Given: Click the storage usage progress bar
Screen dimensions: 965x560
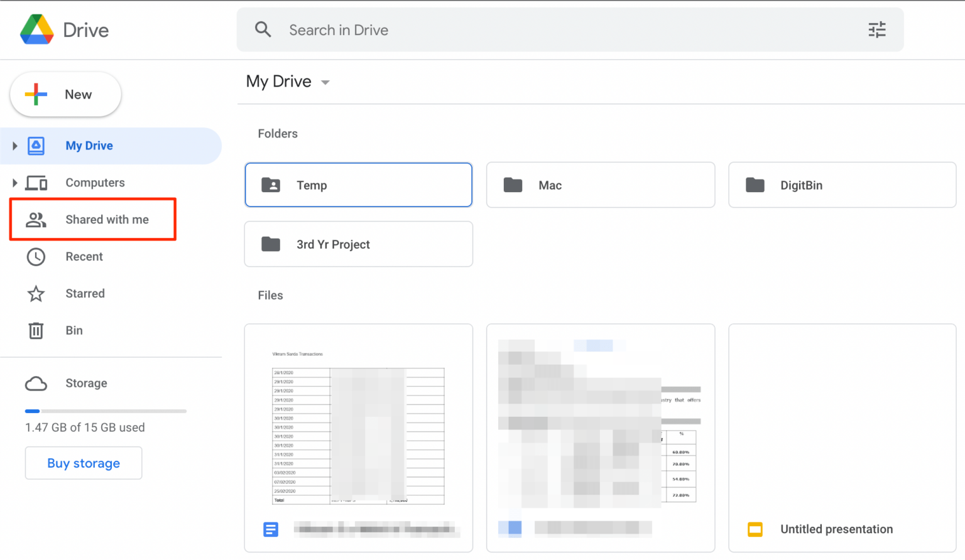Looking at the screenshot, I should click(x=106, y=411).
